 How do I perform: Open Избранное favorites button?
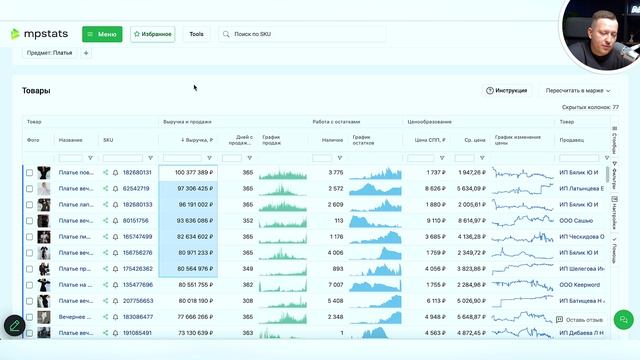[153, 34]
